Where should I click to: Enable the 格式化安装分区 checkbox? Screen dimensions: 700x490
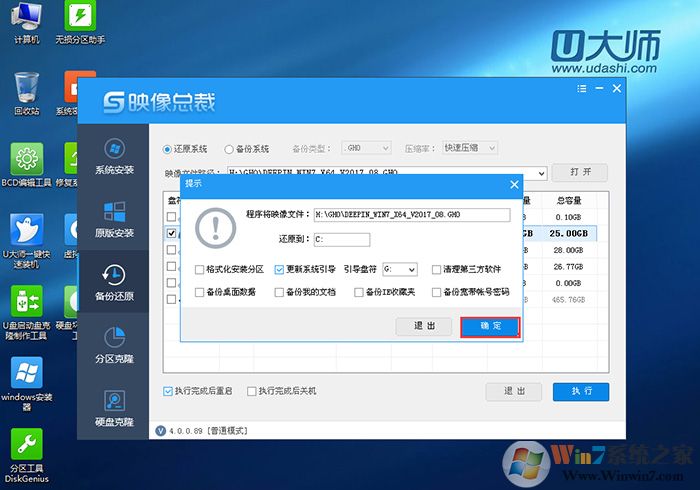[200, 269]
